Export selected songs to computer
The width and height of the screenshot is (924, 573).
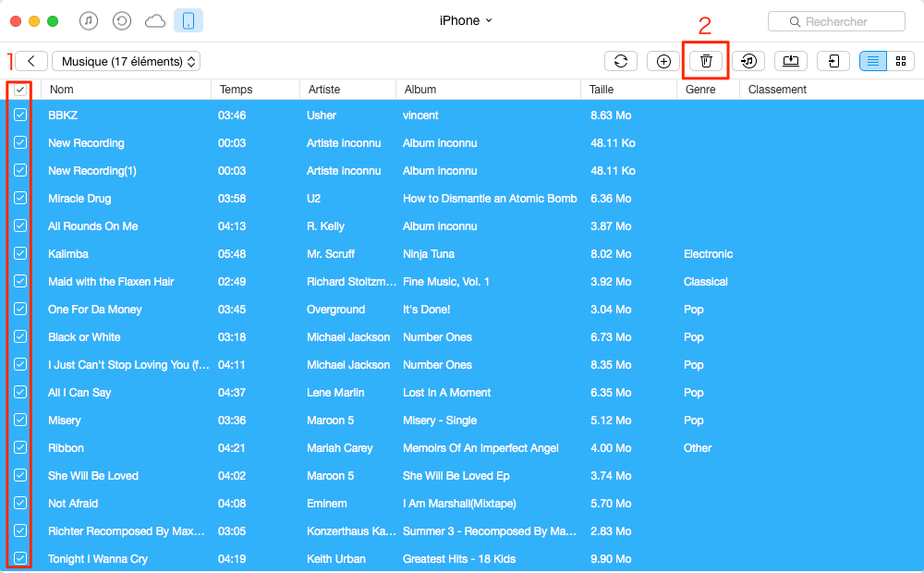click(x=791, y=61)
